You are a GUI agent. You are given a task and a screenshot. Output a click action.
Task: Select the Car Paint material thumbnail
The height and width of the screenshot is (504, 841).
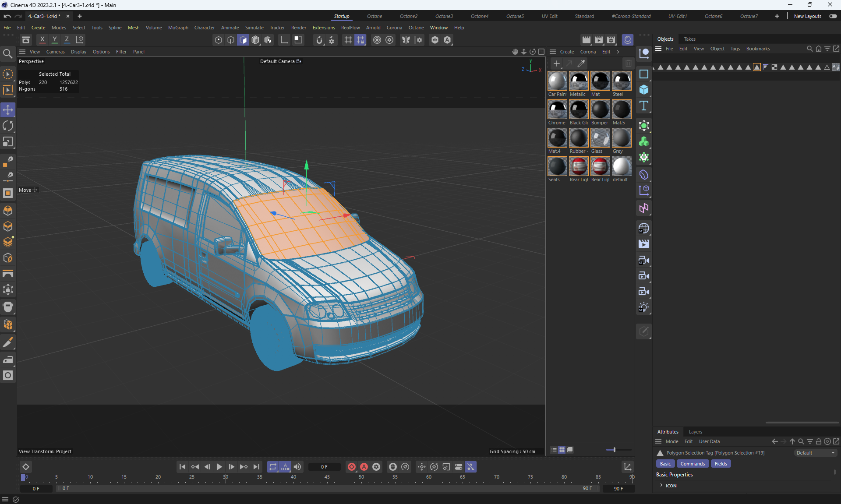pyautogui.click(x=557, y=81)
